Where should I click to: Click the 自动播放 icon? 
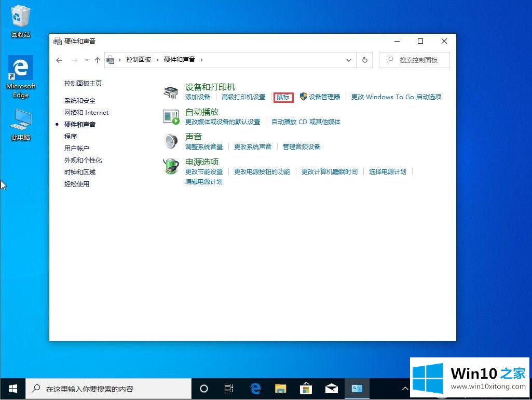click(x=171, y=117)
